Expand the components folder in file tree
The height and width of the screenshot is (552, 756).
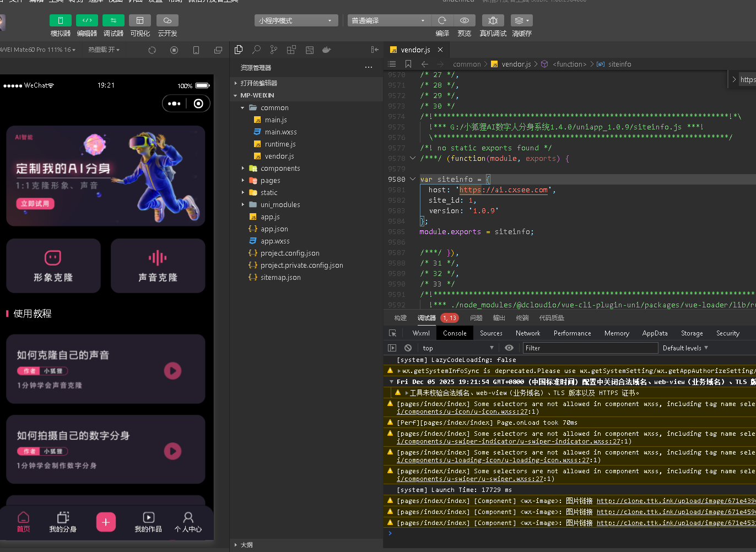pos(280,169)
